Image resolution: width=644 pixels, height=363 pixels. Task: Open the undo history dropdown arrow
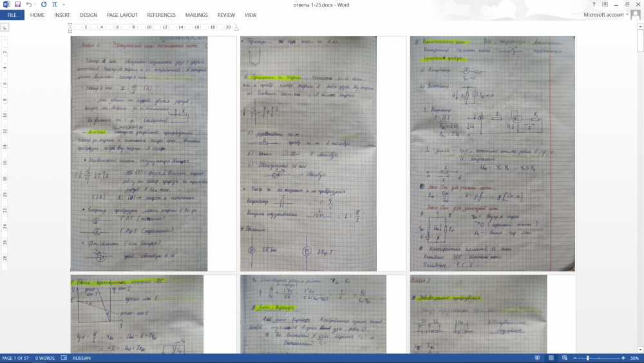point(35,5)
